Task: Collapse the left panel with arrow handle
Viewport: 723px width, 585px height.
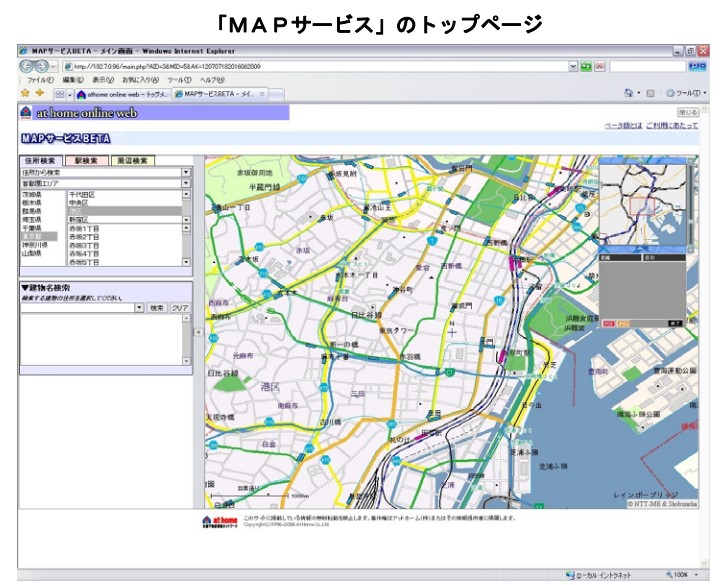Action: 198,332
